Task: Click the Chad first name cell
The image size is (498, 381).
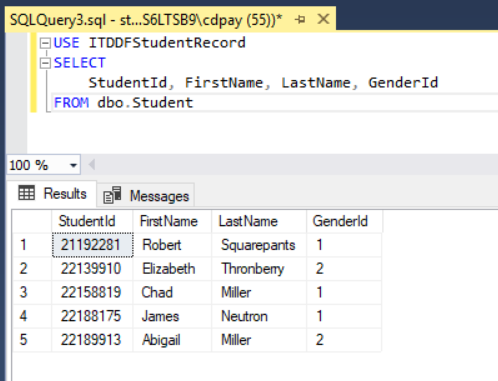Action: click(172, 292)
